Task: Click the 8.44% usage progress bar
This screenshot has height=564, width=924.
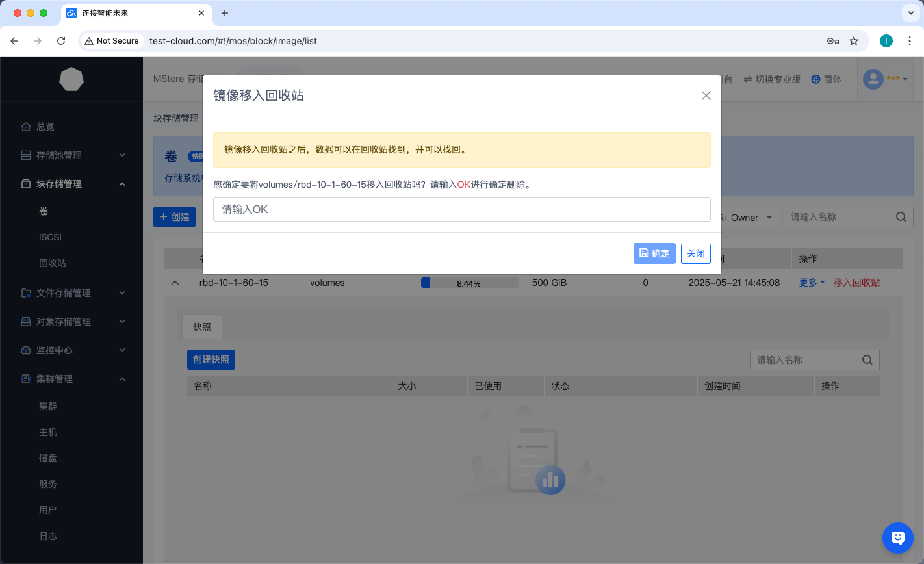Action: 469,283
